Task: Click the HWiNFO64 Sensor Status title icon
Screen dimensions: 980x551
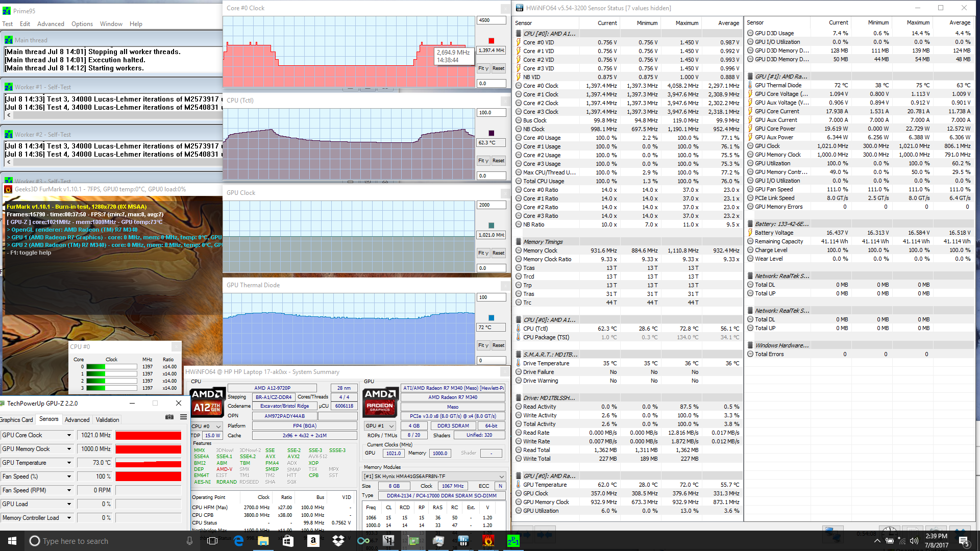Action: (520, 8)
